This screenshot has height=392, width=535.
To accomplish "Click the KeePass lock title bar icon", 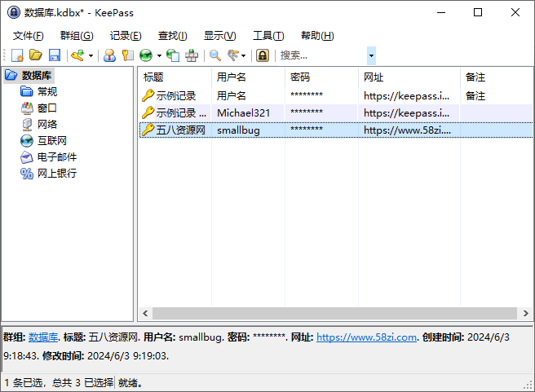I will tap(14, 12).
